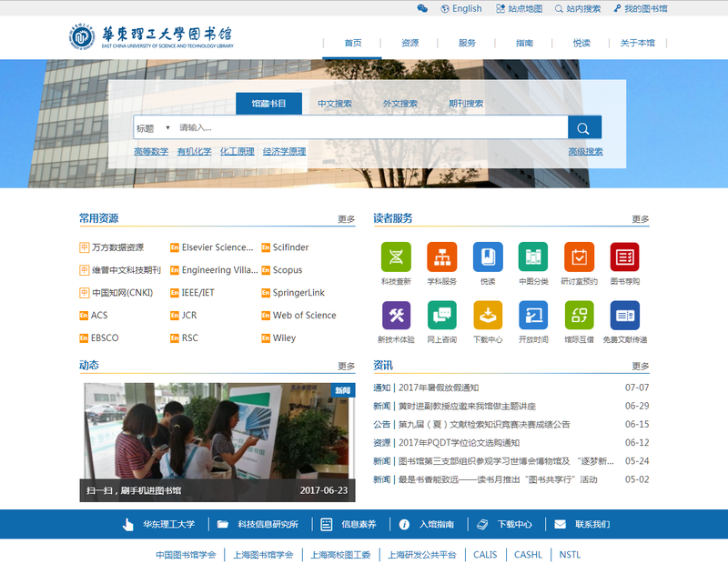The image size is (728, 564).
Task: Click the 图书荐购 red icon
Action: pos(624,257)
